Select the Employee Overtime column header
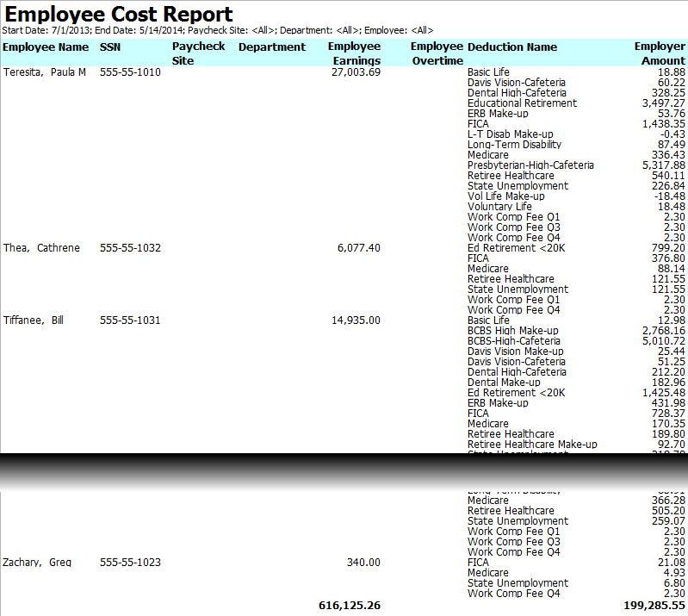This screenshot has height=616, width=688. coord(437,53)
